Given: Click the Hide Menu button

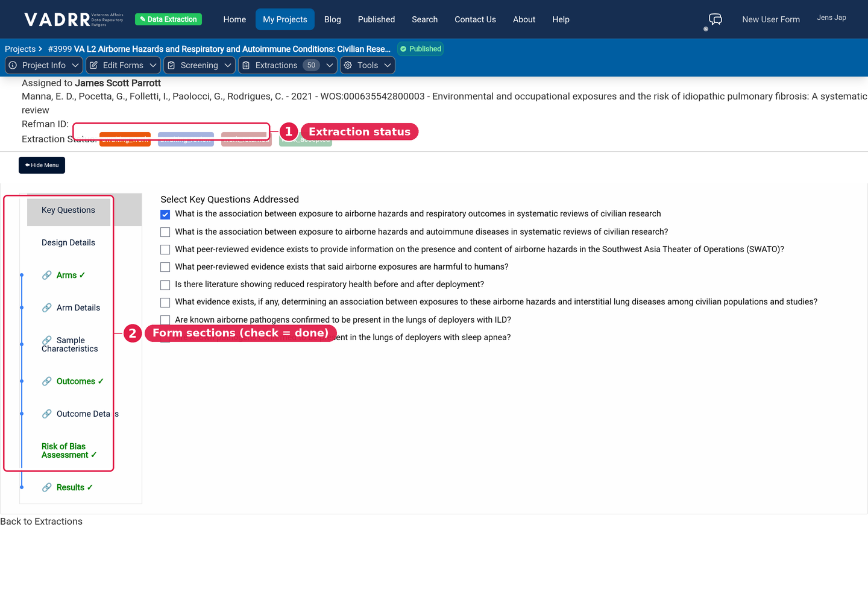Looking at the screenshot, I should [x=42, y=165].
